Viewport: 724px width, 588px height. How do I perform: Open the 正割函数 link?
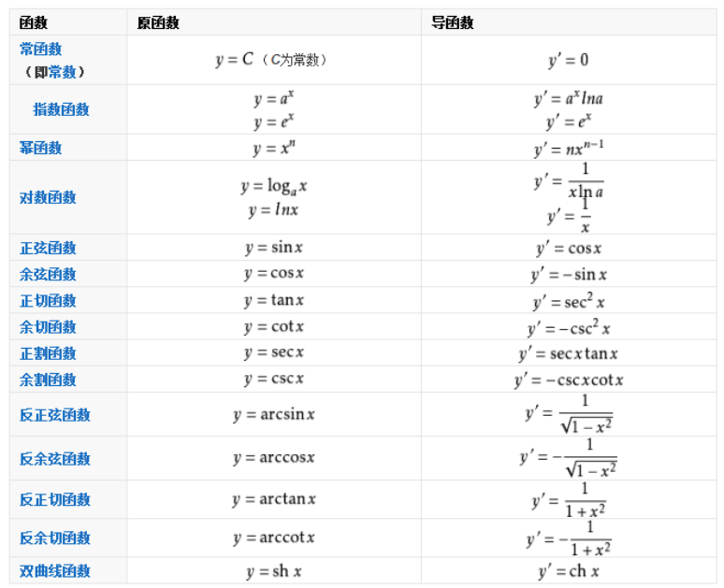pyautogui.click(x=48, y=352)
